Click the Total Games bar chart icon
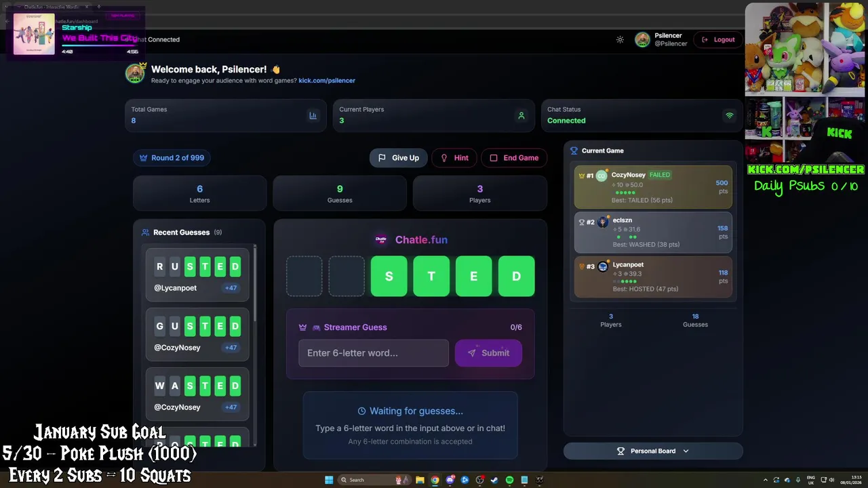The image size is (868, 488). [x=313, y=115]
